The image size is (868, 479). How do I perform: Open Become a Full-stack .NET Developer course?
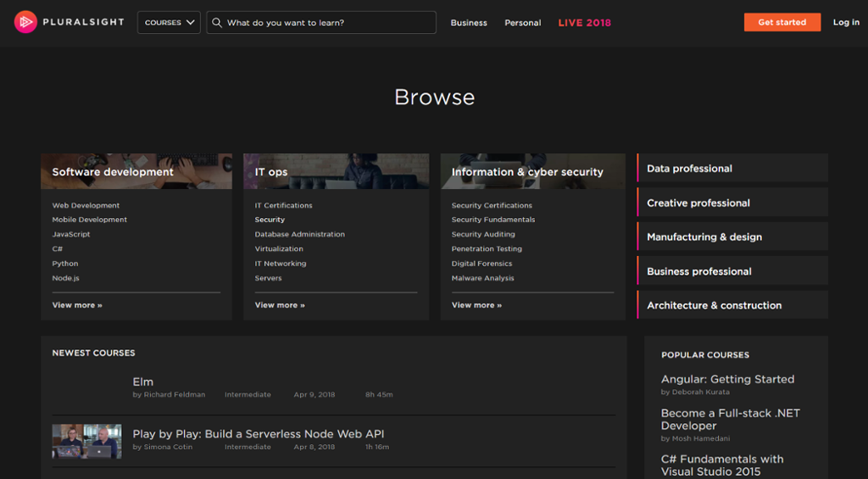[x=730, y=419]
